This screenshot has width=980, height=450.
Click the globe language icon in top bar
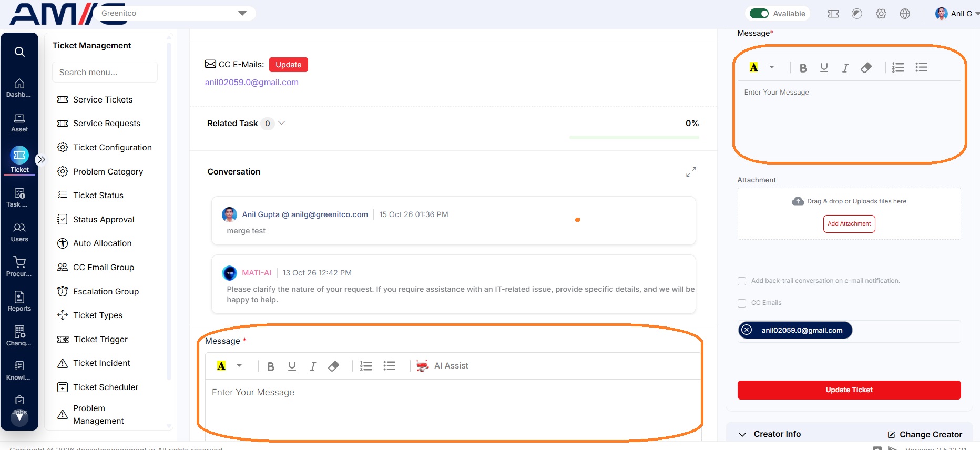(905, 14)
